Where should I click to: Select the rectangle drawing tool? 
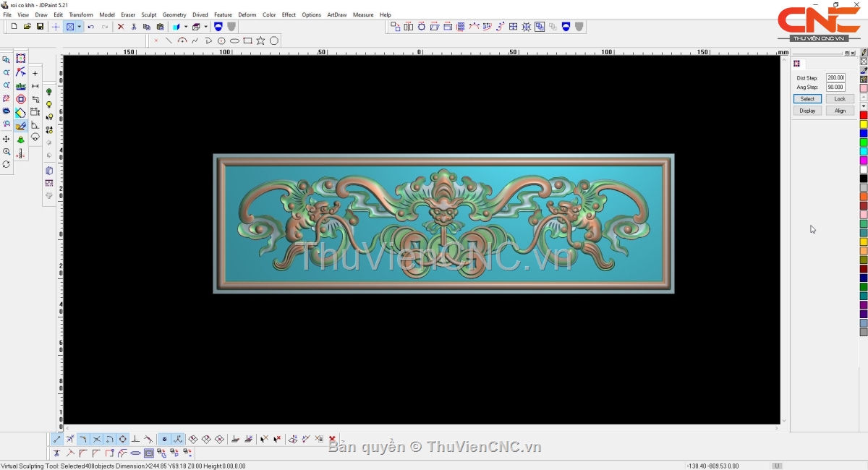point(247,40)
